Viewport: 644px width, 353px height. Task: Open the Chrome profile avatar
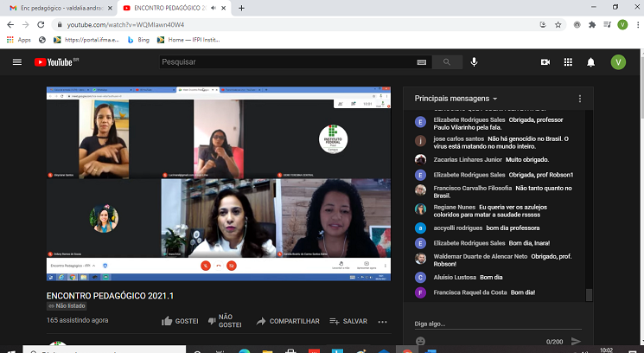tap(622, 24)
